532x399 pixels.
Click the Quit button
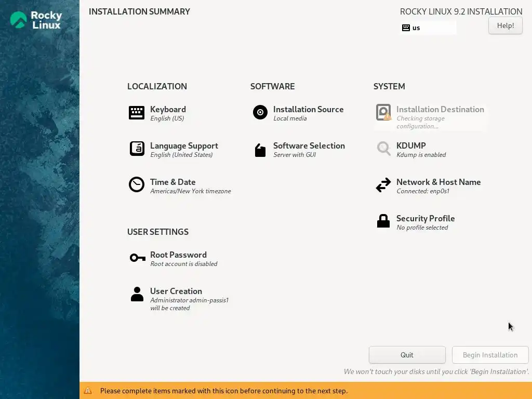click(407, 355)
